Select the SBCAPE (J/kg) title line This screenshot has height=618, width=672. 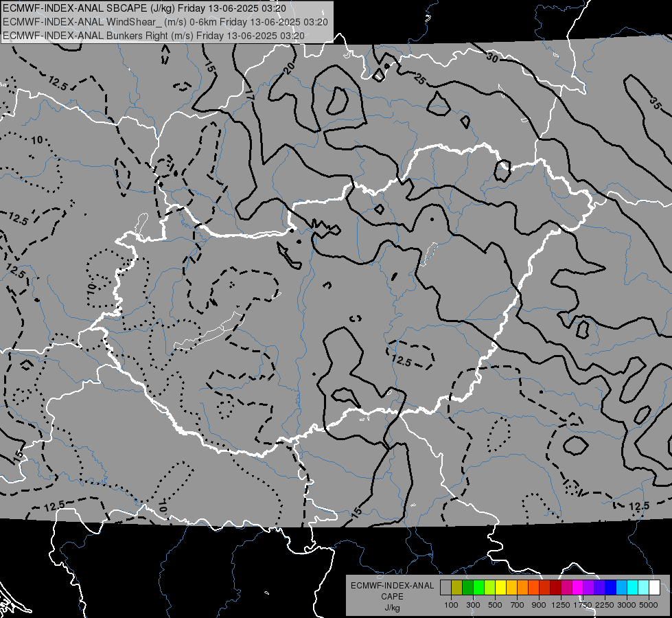click(x=144, y=8)
